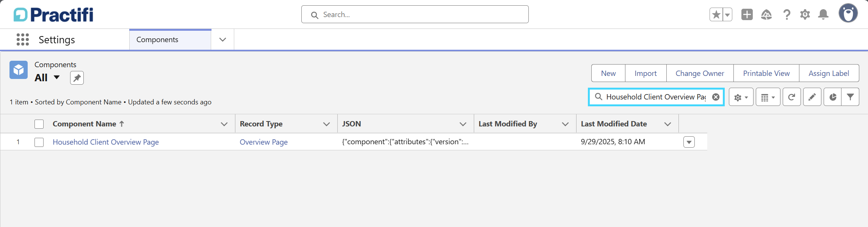Expand row actions menu for Household Client
Viewport: 868px width, 227px height.
pyautogui.click(x=689, y=142)
